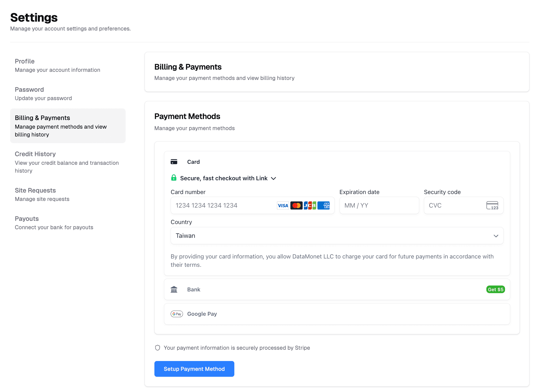Click the Get $5 badge
537x392 pixels.
click(495, 289)
